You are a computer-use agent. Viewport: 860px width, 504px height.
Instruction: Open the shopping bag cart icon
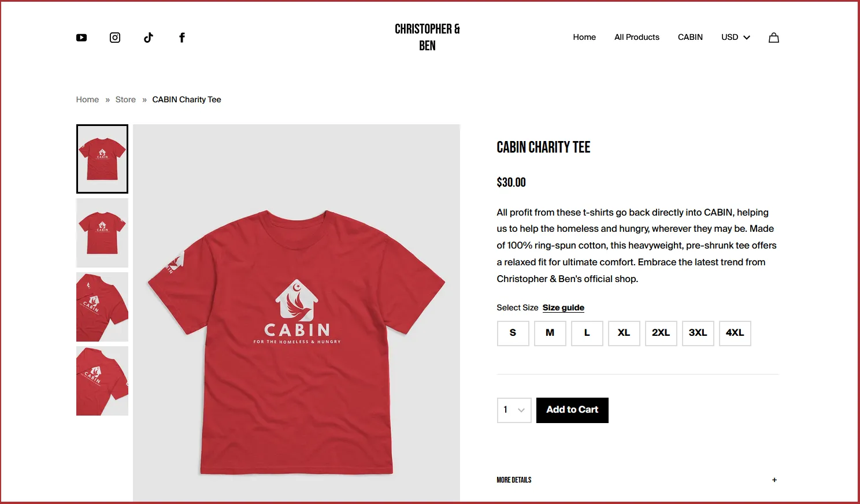774,38
